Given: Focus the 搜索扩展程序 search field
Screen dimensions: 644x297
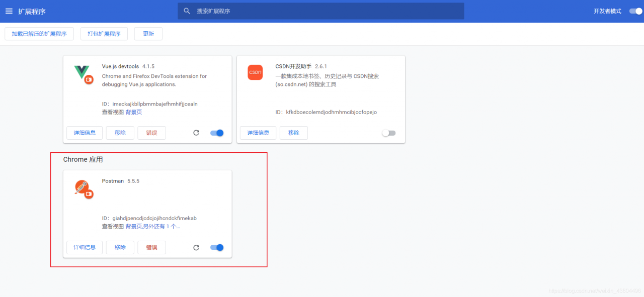Looking at the screenshot, I should (321, 11).
